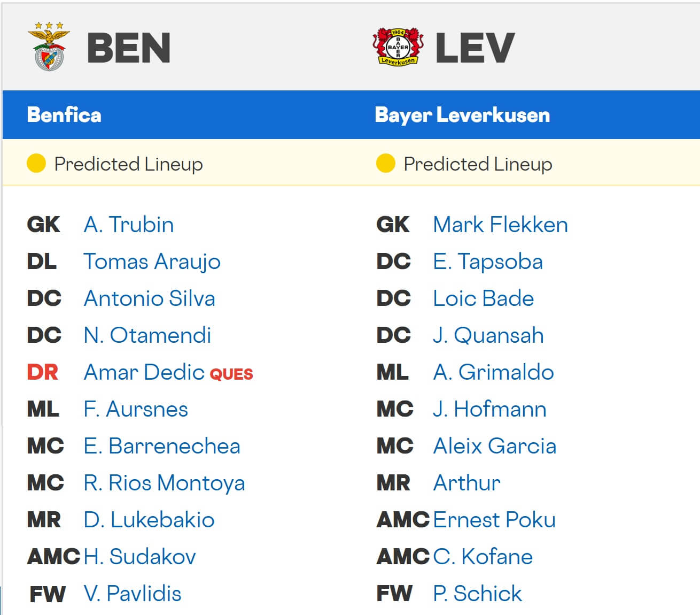Click the DR position label for Amar Dedic
The width and height of the screenshot is (700, 615).
[42, 373]
